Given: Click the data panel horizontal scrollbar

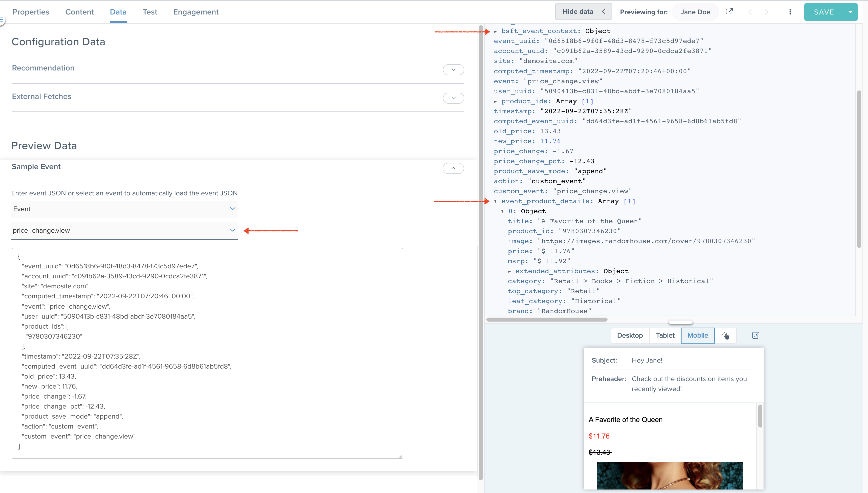Looking at the screenshot, I should [x=547, y=319].
